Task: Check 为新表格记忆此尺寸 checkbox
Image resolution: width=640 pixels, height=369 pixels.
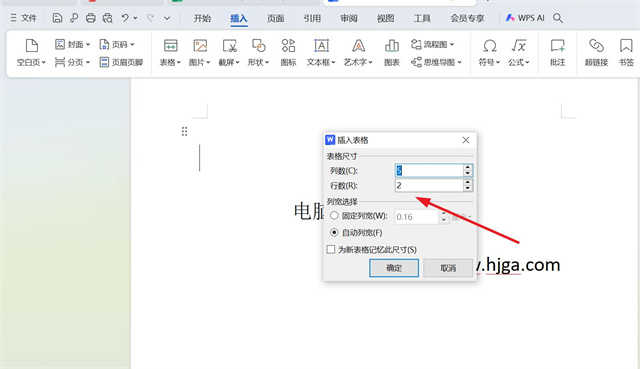Action: coord(331,249)
